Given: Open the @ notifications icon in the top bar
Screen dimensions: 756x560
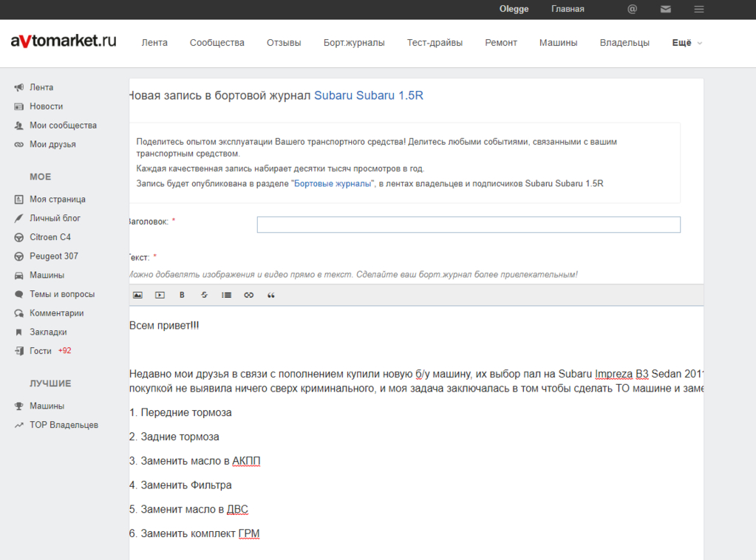Looking at the screenshot, I should coord(632,9).
